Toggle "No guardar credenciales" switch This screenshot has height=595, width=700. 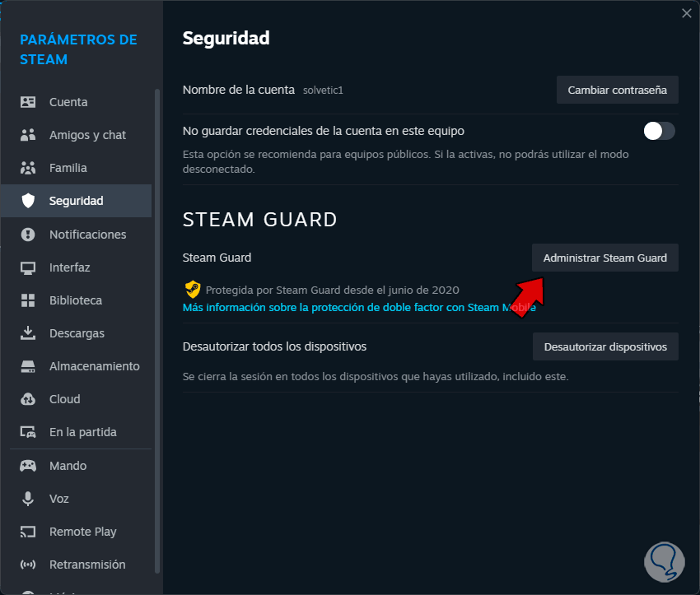click(659, 131)
